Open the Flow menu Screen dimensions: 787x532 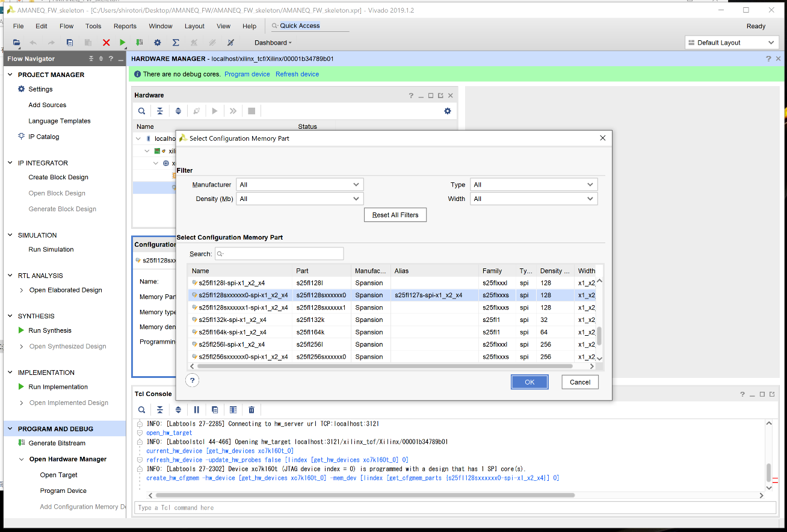(x=66, y=26)
